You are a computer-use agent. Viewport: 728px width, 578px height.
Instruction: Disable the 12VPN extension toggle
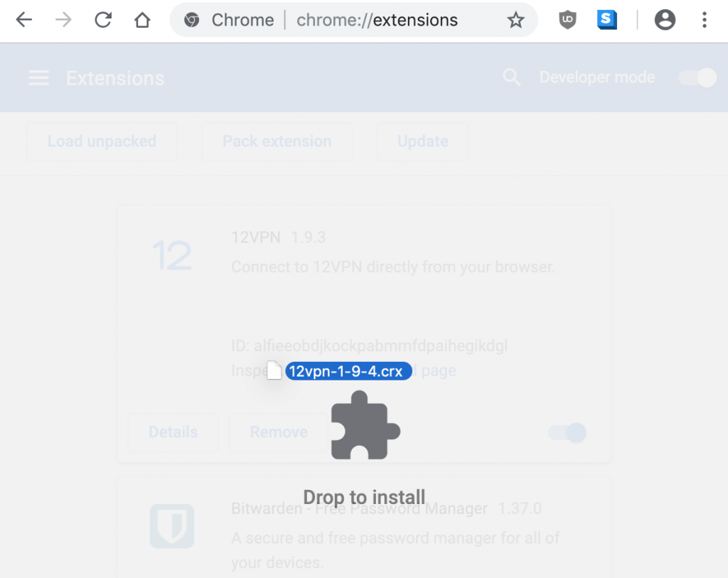(x=567, y=432)
